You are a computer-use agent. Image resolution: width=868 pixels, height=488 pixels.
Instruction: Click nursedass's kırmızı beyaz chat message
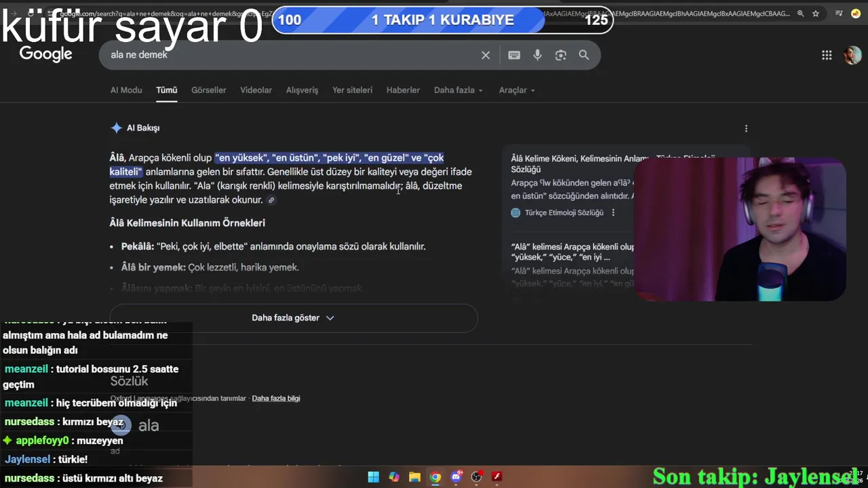pos(64,422)
